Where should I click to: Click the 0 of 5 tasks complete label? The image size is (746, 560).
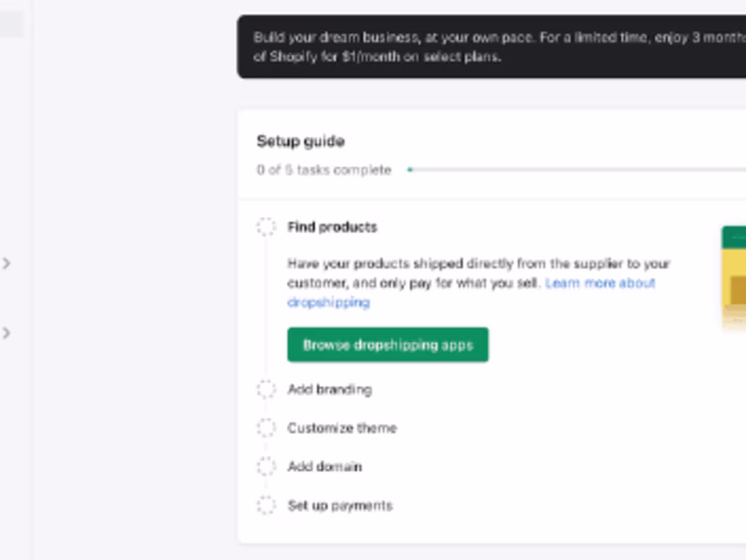click(x=323, y=170)
